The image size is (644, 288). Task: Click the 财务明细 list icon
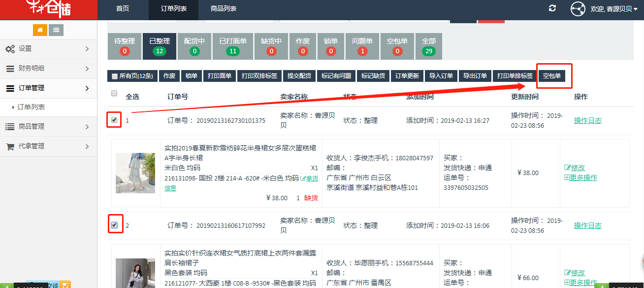[10, 69]
